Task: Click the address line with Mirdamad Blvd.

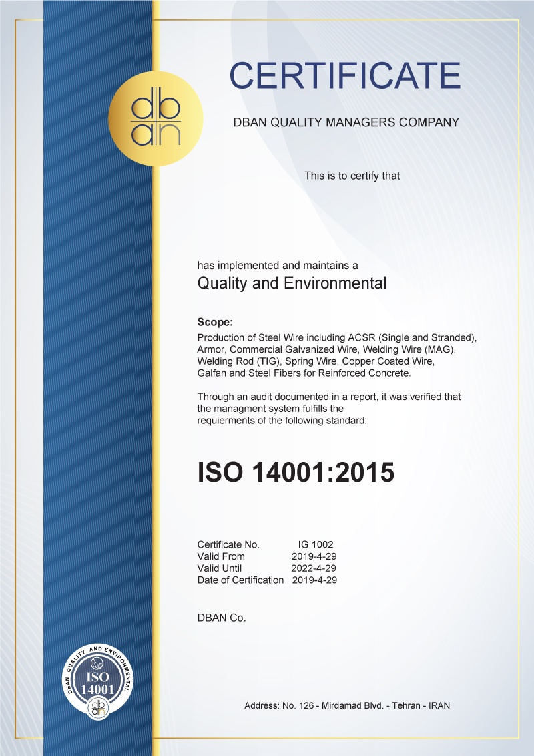Action: (x=347, y=705)
